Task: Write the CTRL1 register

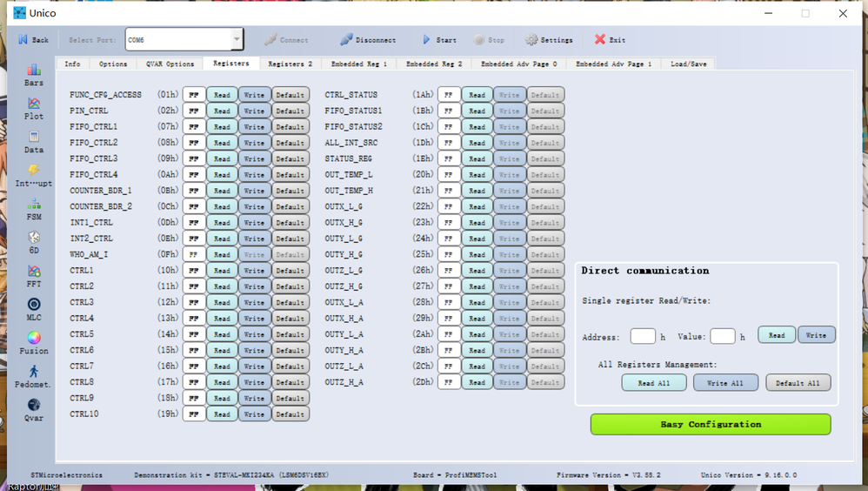Action: 255,271
